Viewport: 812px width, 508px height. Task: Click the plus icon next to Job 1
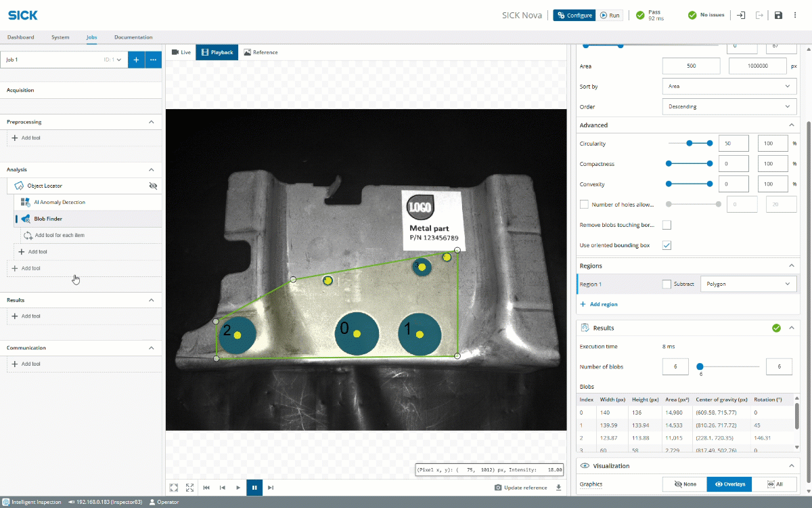[x=136, y=60]
